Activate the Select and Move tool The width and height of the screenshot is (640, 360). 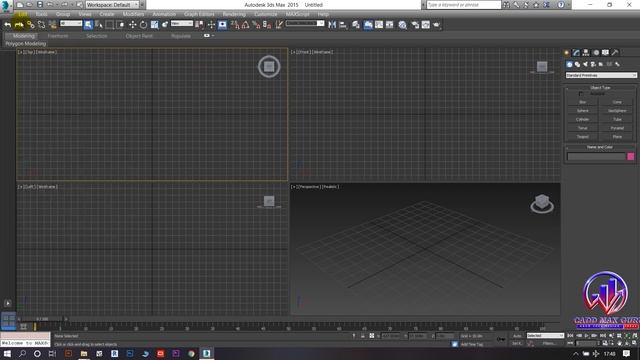point(133,25)
